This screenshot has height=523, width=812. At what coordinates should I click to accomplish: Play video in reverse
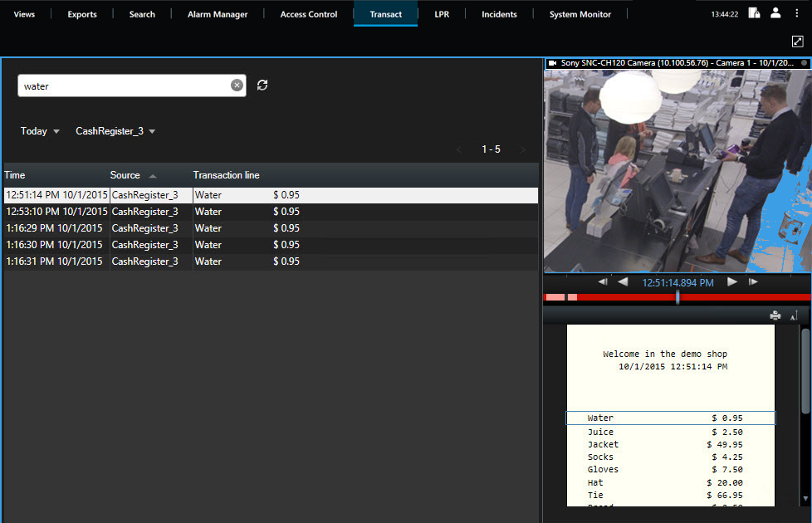click(622, 282)
